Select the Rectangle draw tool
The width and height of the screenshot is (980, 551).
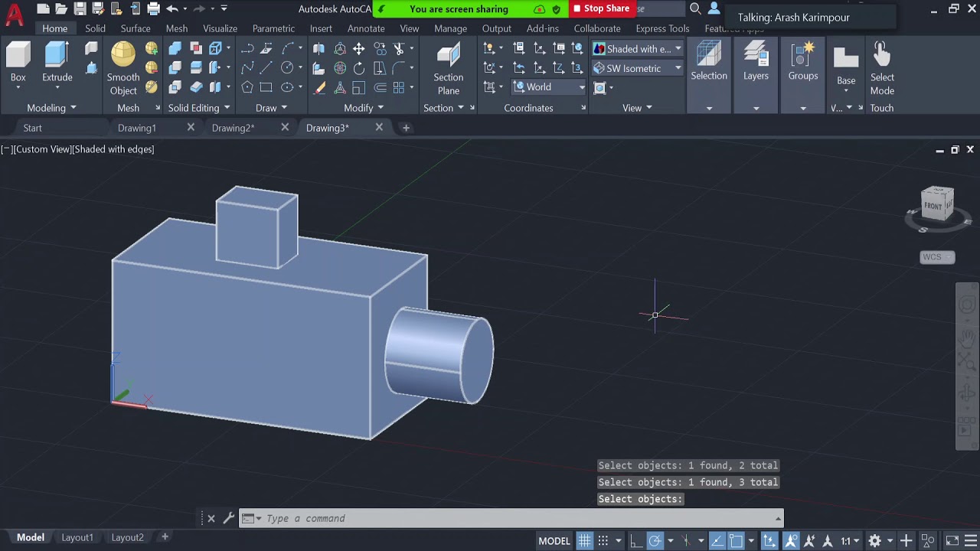pos(266,87)
